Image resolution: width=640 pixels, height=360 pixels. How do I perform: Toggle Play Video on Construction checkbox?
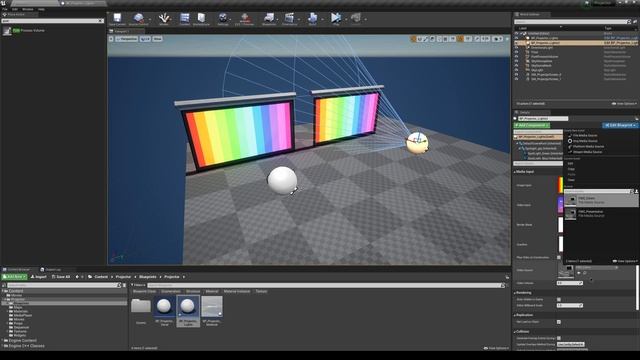click(559, 258)
